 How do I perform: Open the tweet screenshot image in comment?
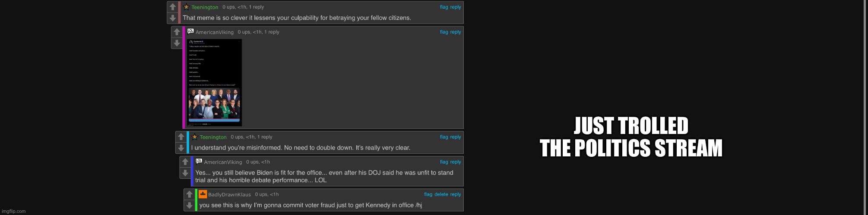215,83
